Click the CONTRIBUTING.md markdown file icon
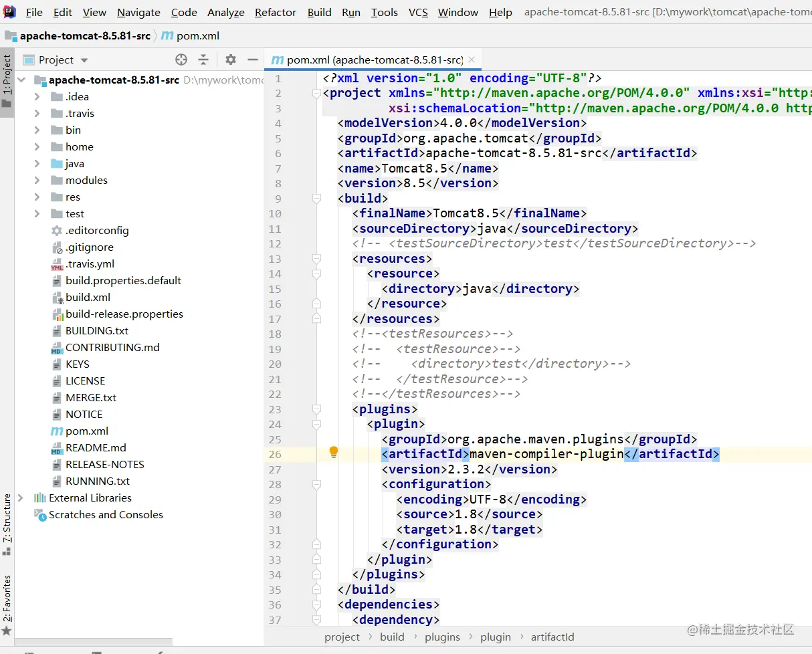Image resolution: width=812 pixels, height=654 pixels. pyautogui.click(x=57, y=348)
